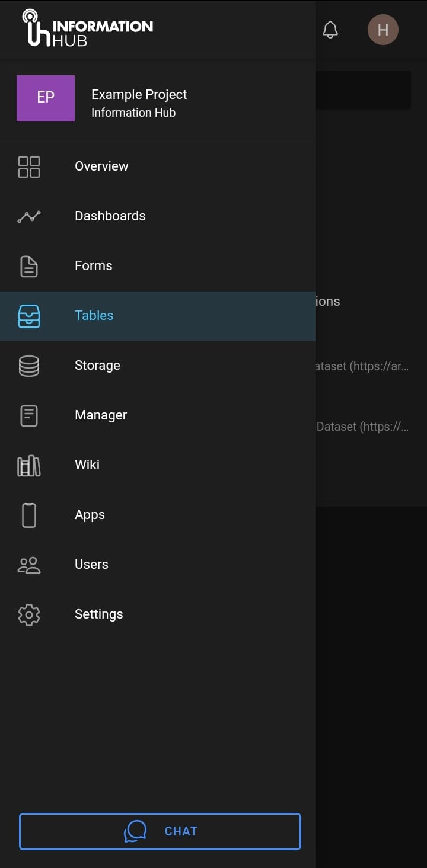Select Storage in the sidebar
This screenshot has height=868, width=427.
pos(97,366)
